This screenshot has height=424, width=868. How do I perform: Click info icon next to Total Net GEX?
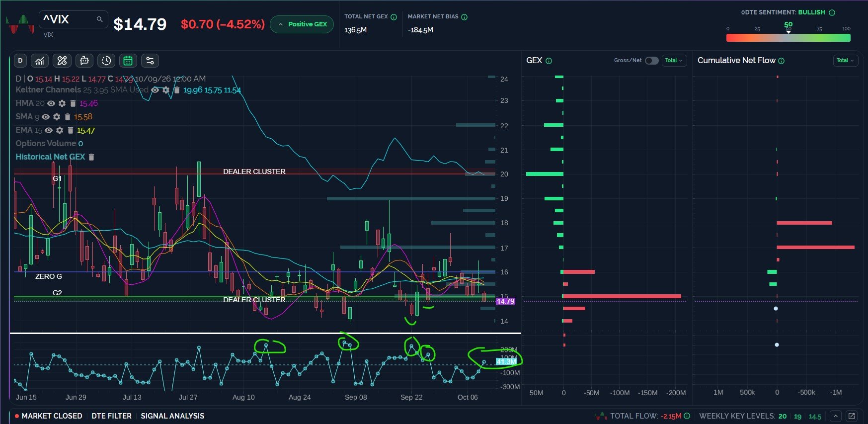[x=394, y=17]
